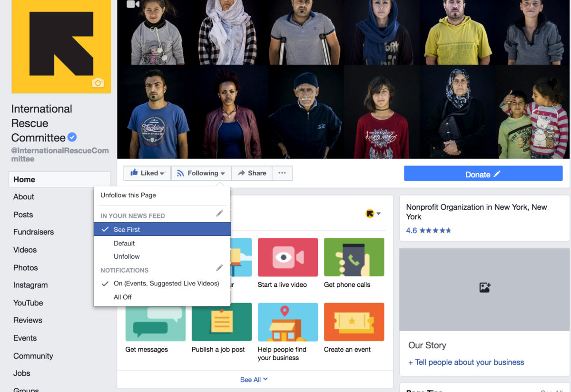
Task: Expand See All shortcuts
Action: tap(254, 379)
